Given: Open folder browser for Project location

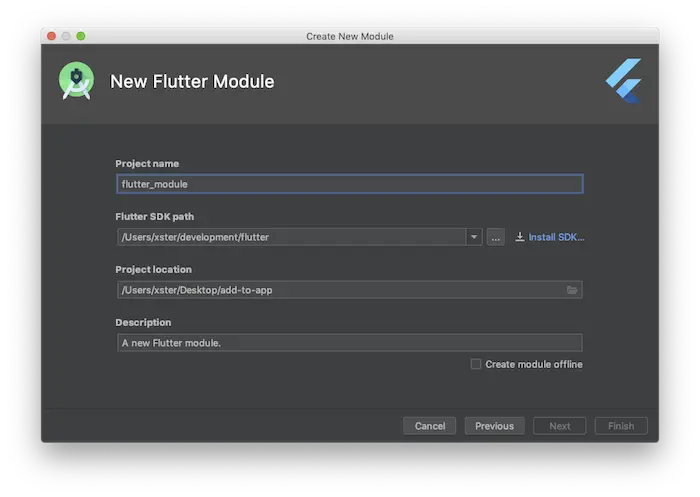Looking at the screenshot, I should tap(572, 290).
